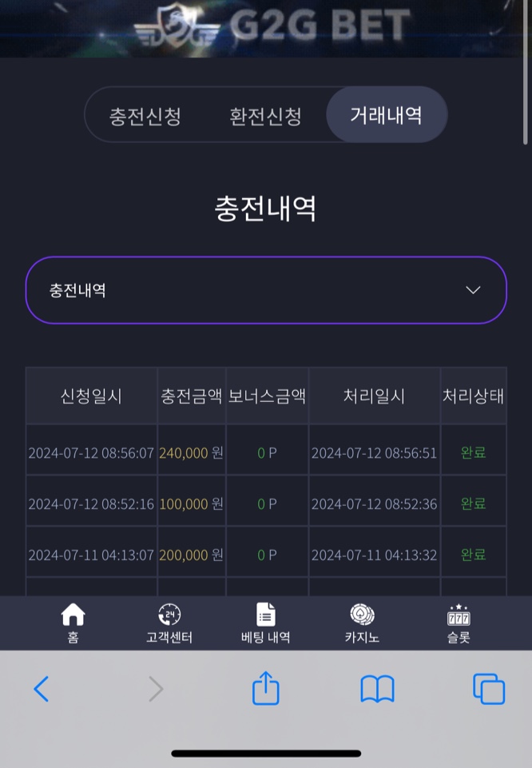Select the 슬롯 777 slot machine icon
The image size is (532, 768).
point(459,615)
